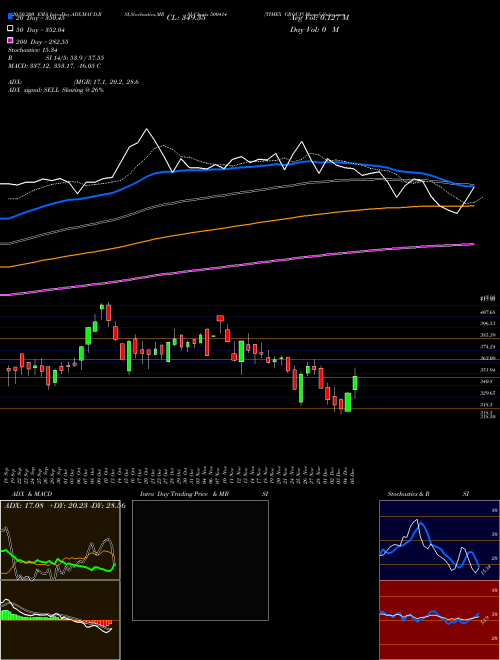500x660 pixels.
Task: Open the red RSI chart panel
Action: [439, 620]
